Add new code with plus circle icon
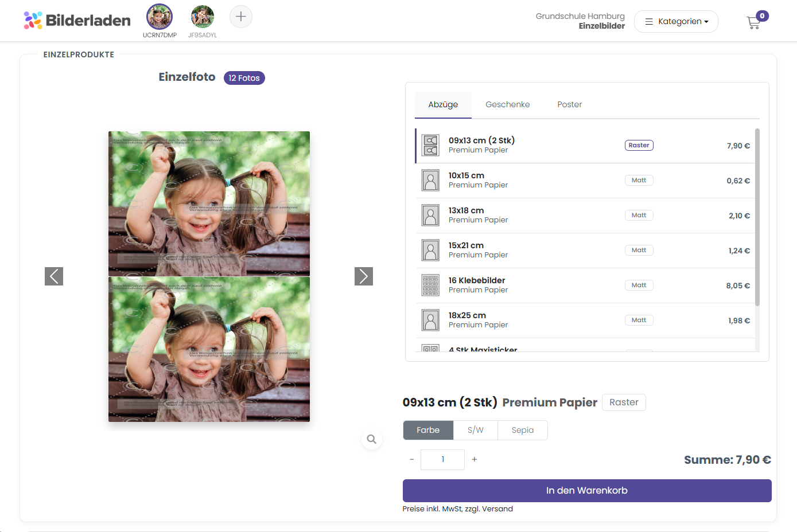The image size is (797, 532). [x=241, y=17]
